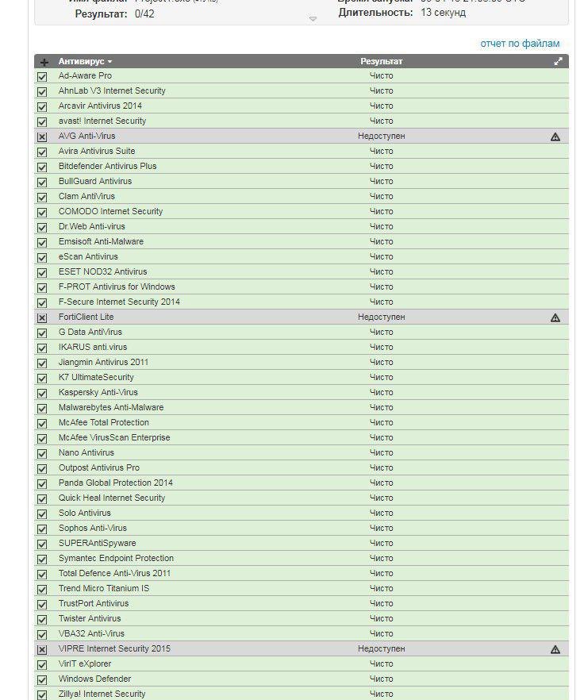Screen dimensions: 588x700
Task: Select the Quick Heal Internet Security name
Action: coord(112,498)
